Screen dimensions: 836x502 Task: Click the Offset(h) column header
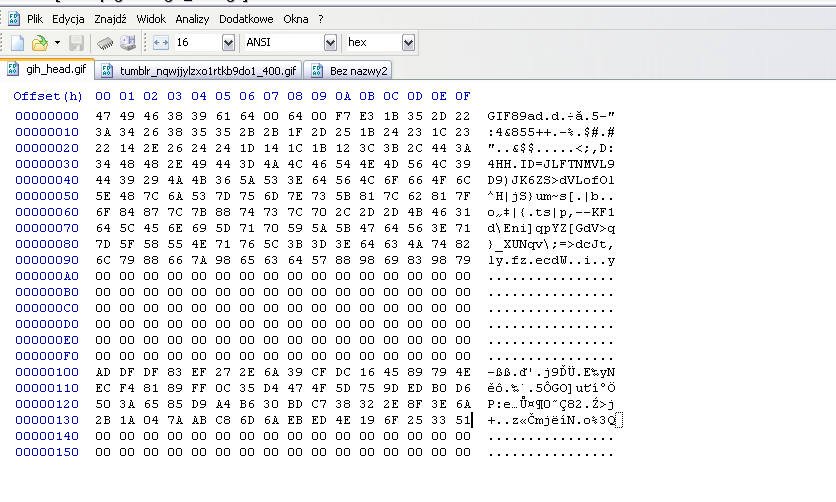pos(48,96)
